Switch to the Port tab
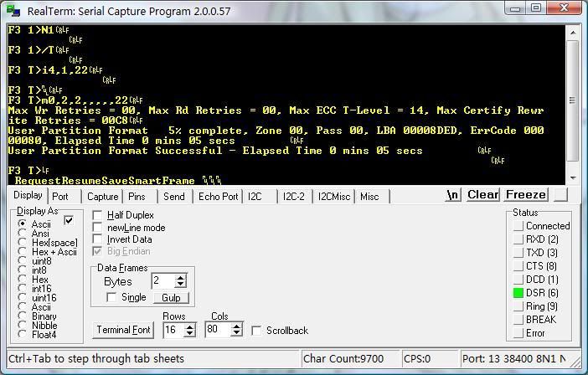Image resolution: width=588 pixels, height=375 pixels. (x=60, y=197)
